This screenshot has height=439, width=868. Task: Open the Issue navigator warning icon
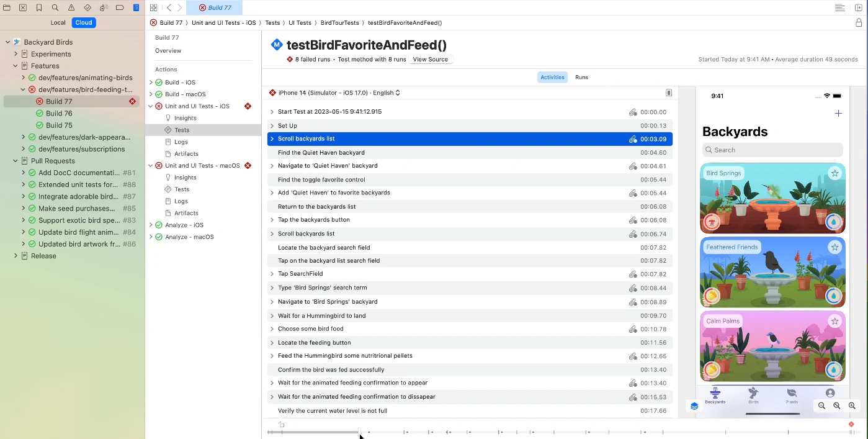click(x=71, y=7)
